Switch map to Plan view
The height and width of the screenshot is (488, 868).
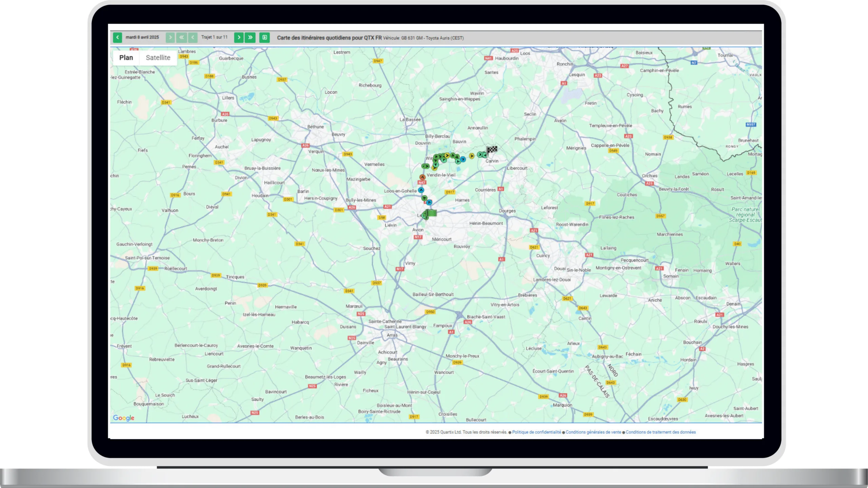(x=126, y=58)
